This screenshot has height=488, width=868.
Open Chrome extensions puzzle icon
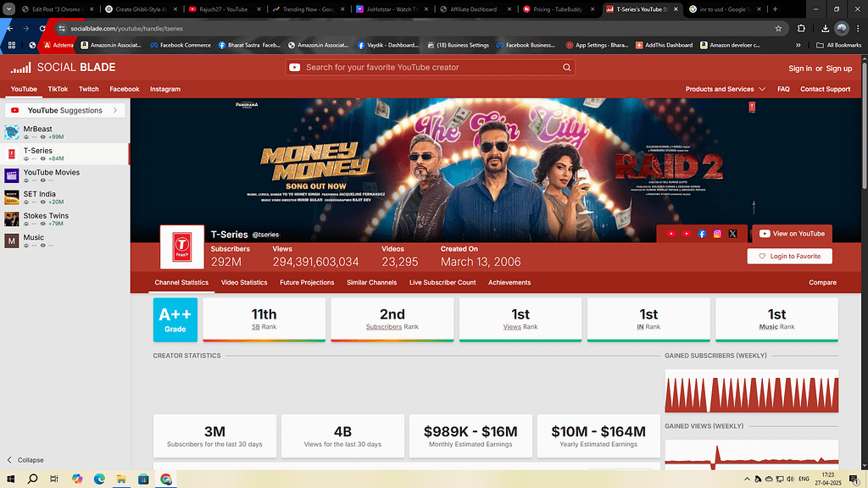pyautogui.click(x=801, y=28)
